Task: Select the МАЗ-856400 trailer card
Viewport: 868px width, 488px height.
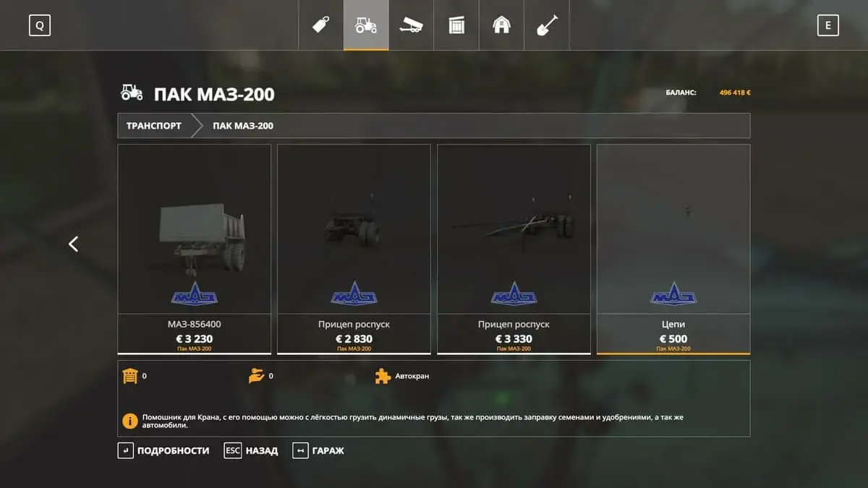Action: pyautogui.click(x=195, y=249)
